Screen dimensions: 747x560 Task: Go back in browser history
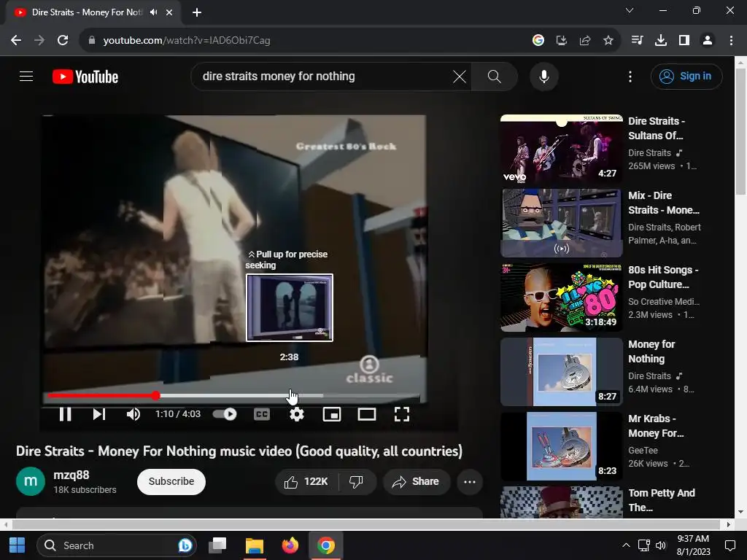[x=16, y=41]
